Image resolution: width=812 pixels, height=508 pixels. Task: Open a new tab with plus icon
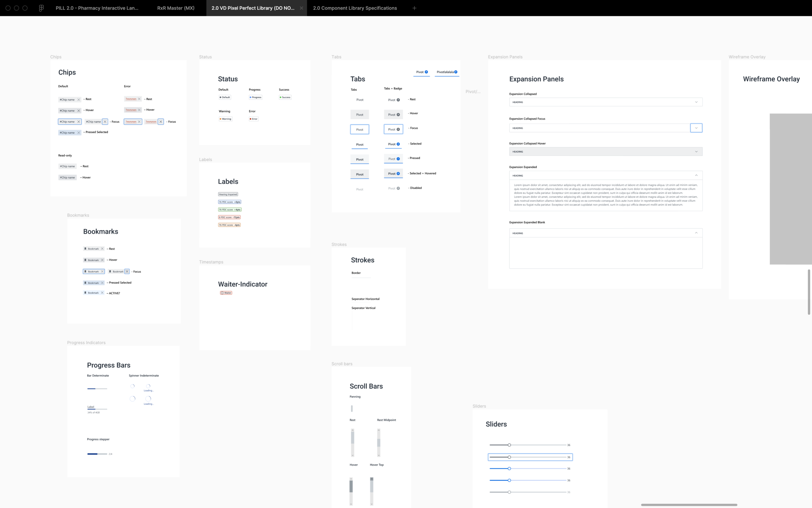[414, 8]
